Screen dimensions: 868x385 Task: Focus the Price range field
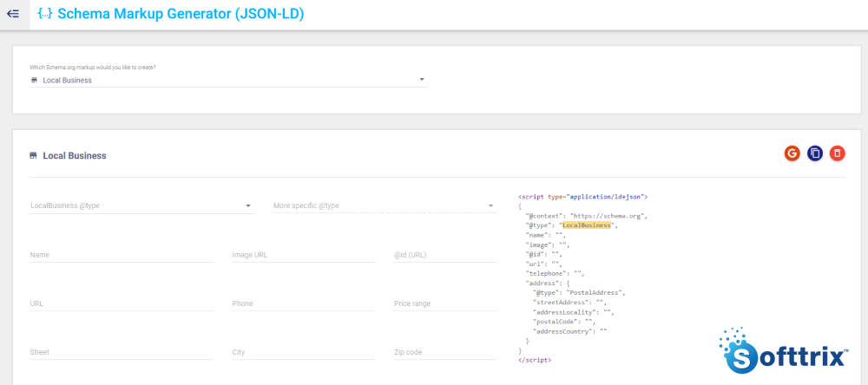pyautogui.click(x=444, y=303)
